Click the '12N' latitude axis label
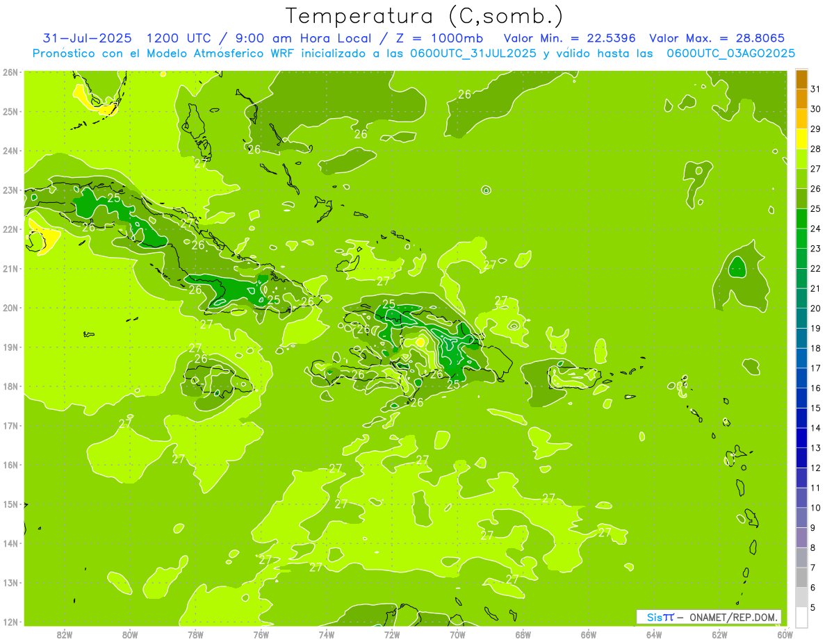This screenshot has width=834, height=644. click(10, 622)
